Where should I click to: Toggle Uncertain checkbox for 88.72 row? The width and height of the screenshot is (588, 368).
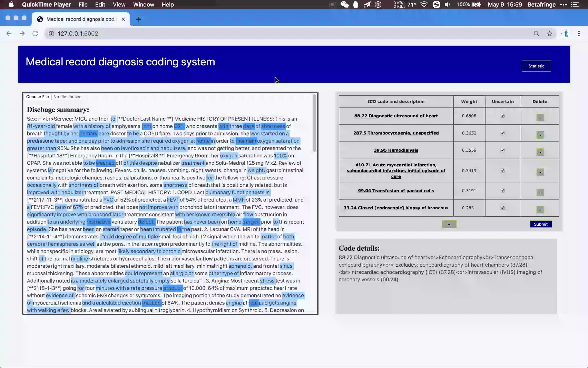click(502, 116)
